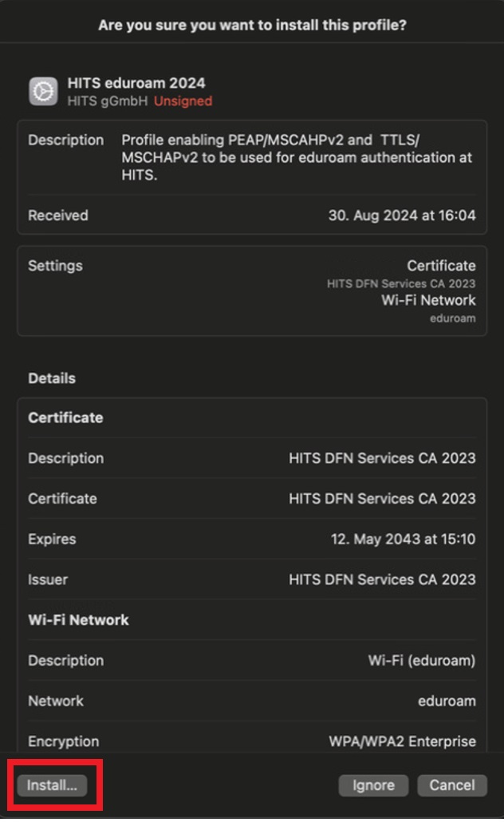Click the PEAP/MSCHAPv2 profile description text
Image resolution: width=504 pixels, height=822 pixels.
click(x=296, y=157)
